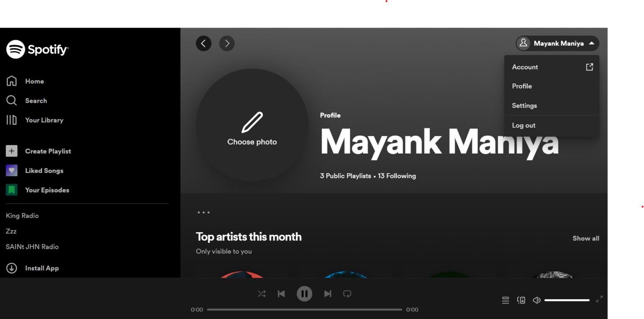Open connect to a device

521,300
